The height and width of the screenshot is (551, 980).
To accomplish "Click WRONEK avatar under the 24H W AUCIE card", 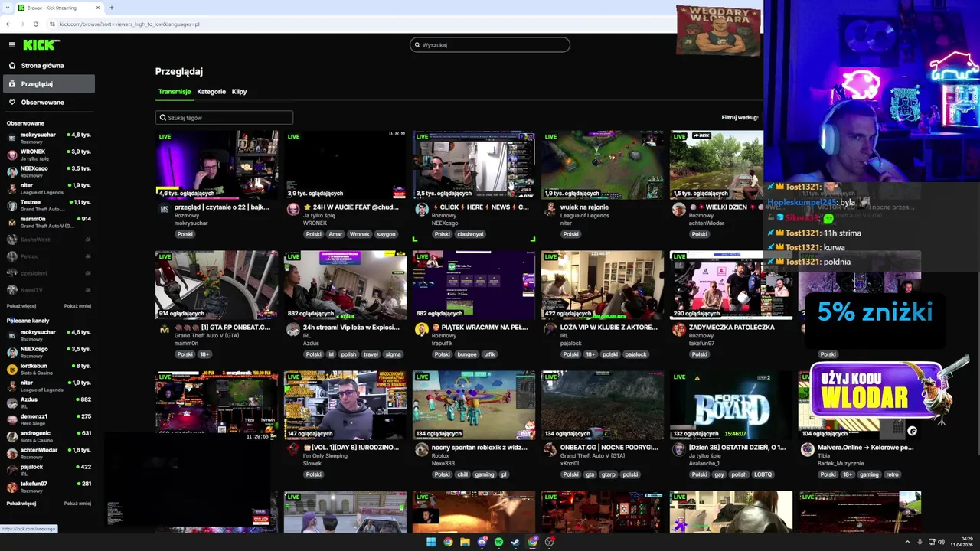I will (x=293, y=209).
